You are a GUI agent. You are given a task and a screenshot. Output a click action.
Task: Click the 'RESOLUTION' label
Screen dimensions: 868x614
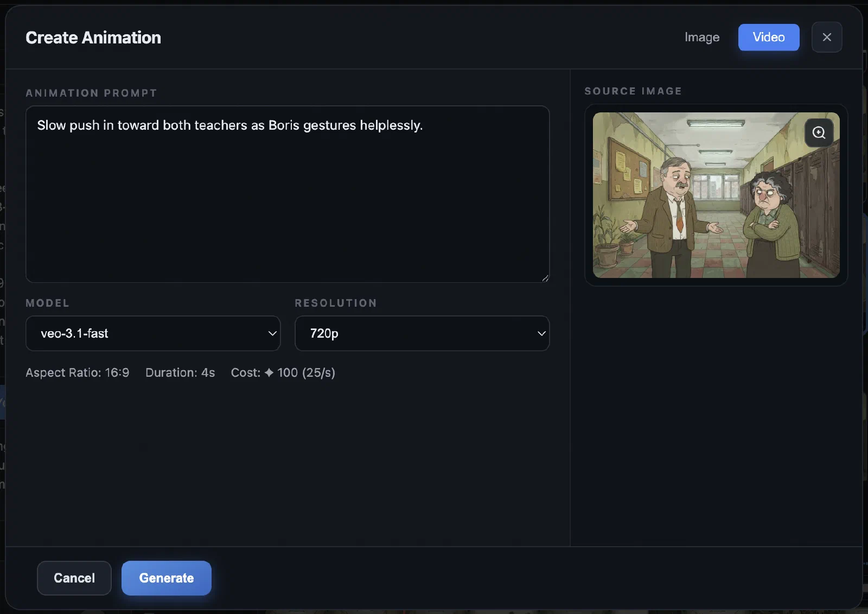(336, 303)
